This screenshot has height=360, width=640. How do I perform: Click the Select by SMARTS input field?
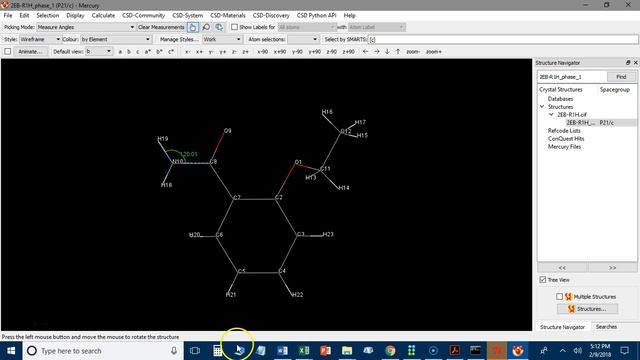[x=503, y=39]
